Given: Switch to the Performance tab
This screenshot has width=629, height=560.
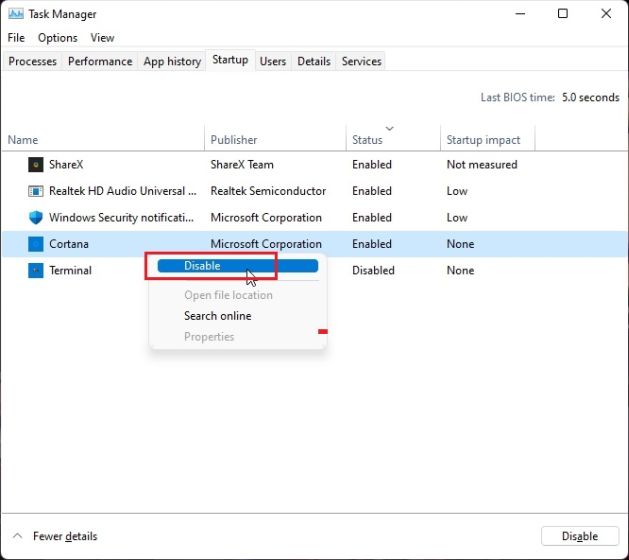Looking at the screenshot, I should [x=100, y=61].
